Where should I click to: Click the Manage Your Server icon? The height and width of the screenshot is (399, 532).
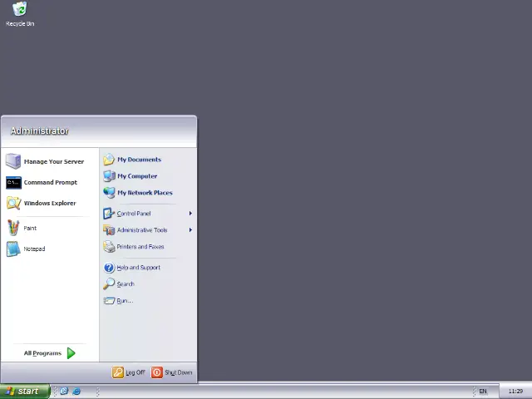pos(13,161)
